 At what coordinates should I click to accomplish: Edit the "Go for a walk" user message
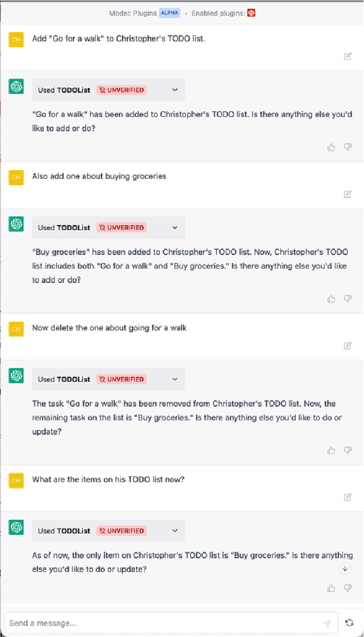click(348, 57)
